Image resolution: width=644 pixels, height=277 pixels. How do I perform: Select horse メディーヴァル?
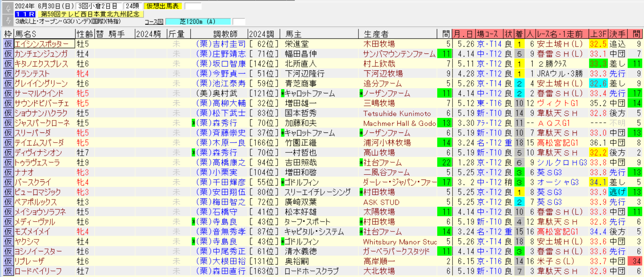[35, 222]
